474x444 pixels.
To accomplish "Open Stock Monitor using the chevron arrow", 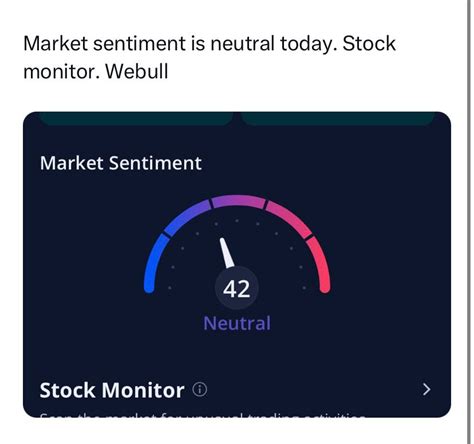I will pos(426,389).
